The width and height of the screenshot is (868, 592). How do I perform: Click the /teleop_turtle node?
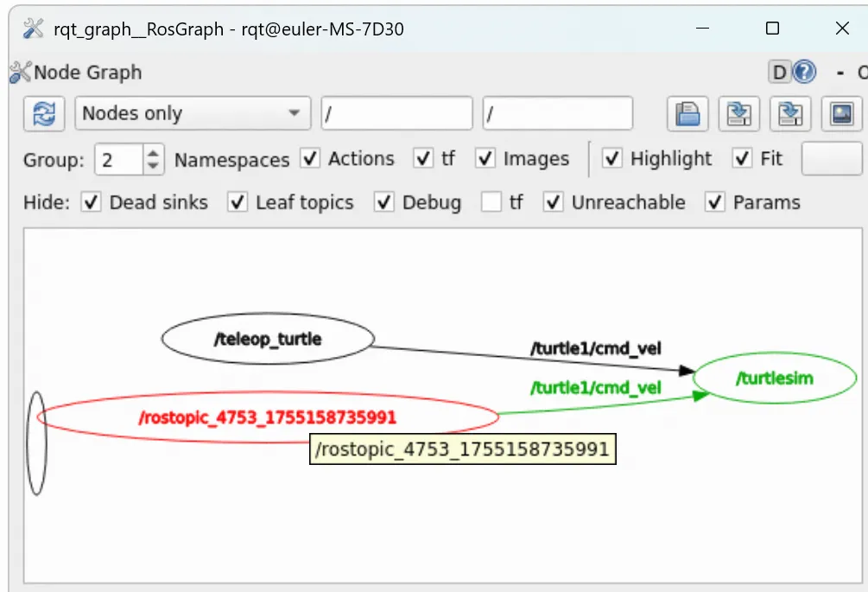(268, 339)
